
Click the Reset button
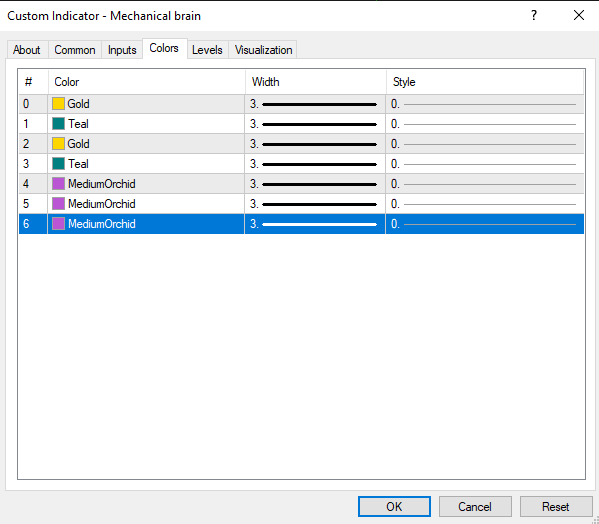pos(556,506)
